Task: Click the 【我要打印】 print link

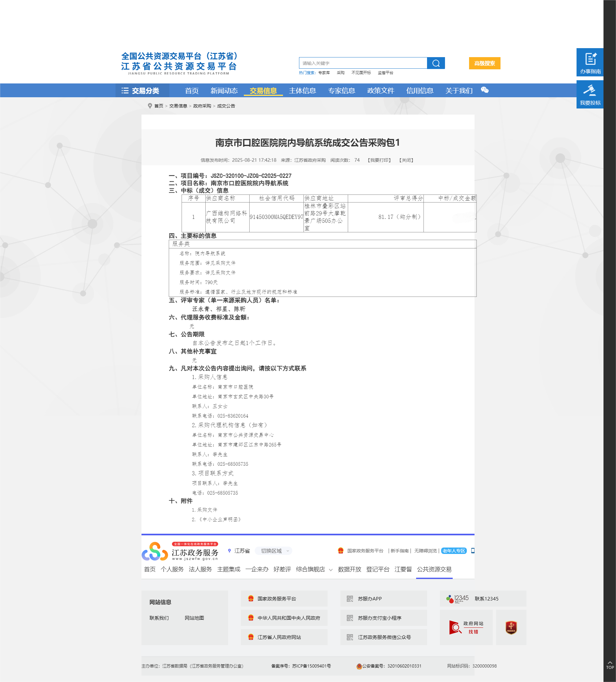Action: tap(379, 160)
